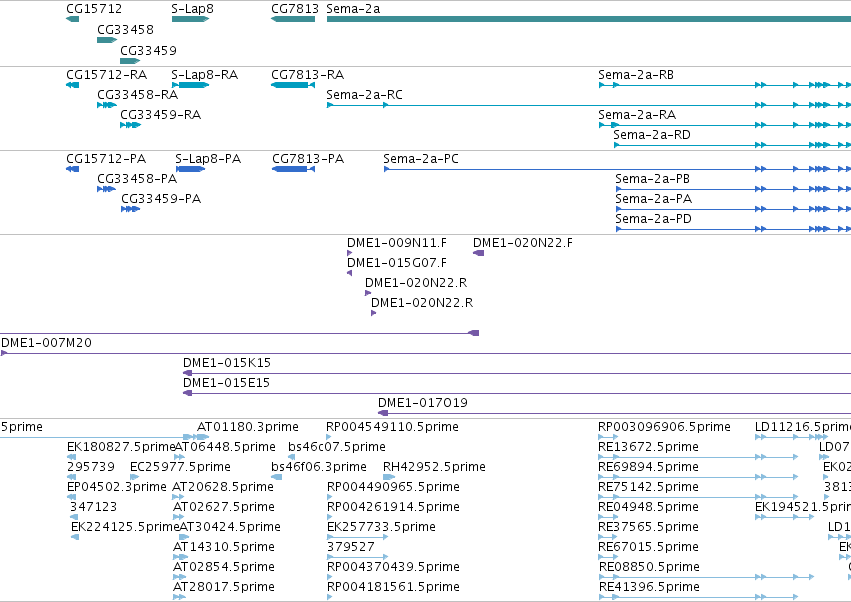Image resolution: width=851 pixels, height=602 pixels.
Task: Select the RE04948.5prime EST label
Action: coord(649,507)
